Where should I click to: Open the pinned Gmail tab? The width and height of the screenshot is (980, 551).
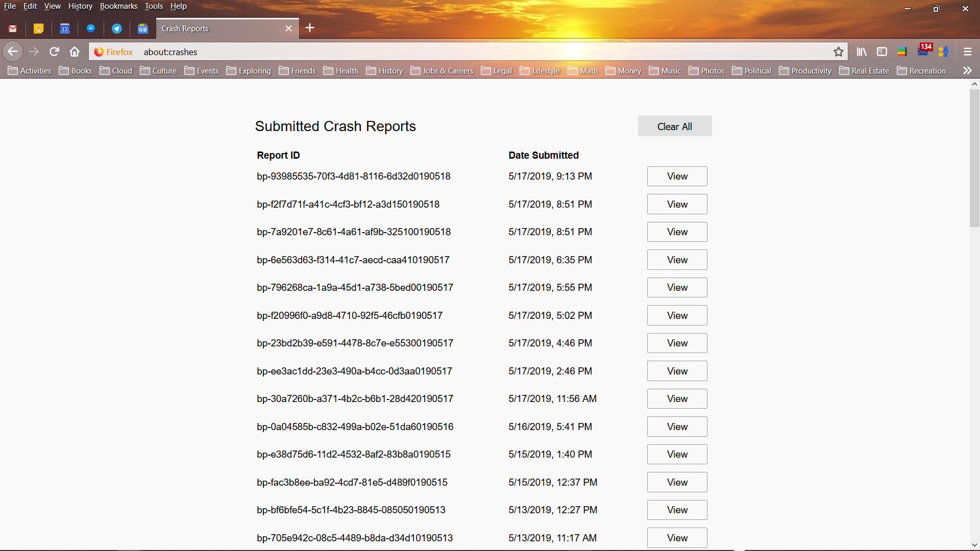click(13, 29)
